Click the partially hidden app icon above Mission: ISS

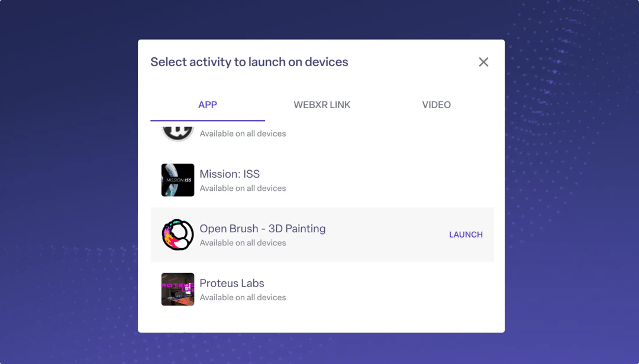[177, 132]
